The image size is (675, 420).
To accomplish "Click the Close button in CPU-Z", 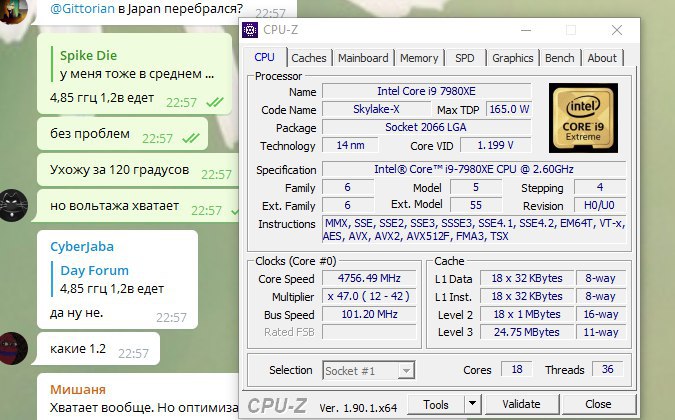I will (x=598, y=405).
